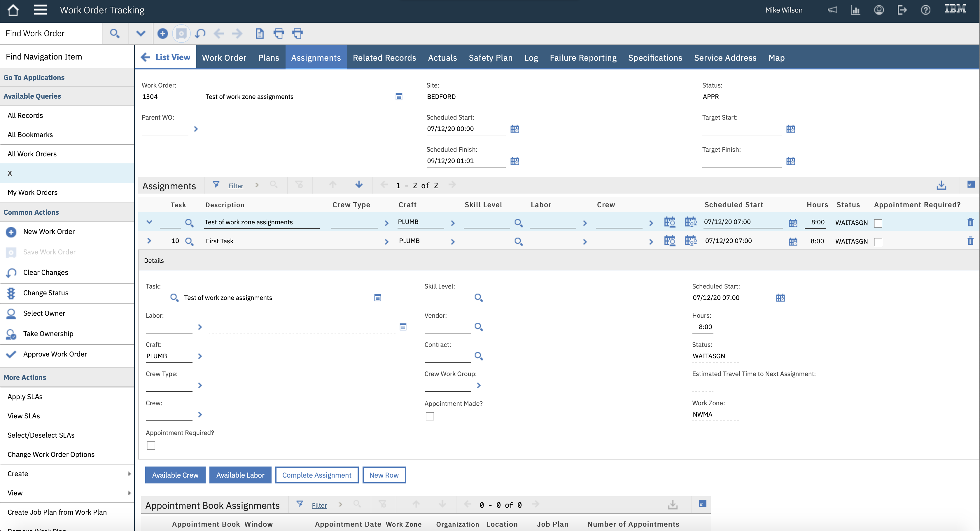Open help using the question mark icon
This screenshot has width=980, height=531.
pos(925,10)
